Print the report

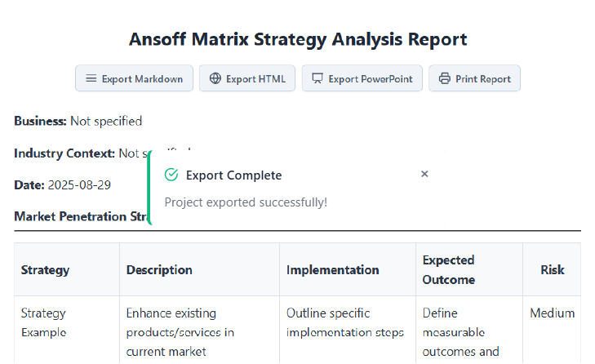click(x=474, y=78)
